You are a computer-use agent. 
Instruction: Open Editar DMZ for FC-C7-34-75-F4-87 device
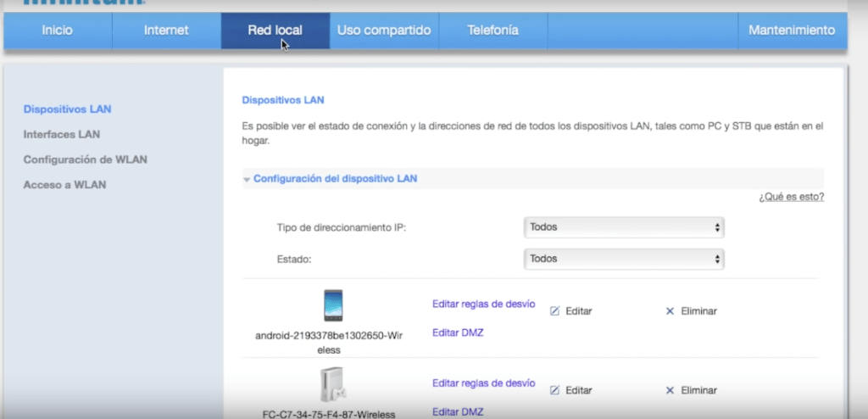[x=458, y=412]
